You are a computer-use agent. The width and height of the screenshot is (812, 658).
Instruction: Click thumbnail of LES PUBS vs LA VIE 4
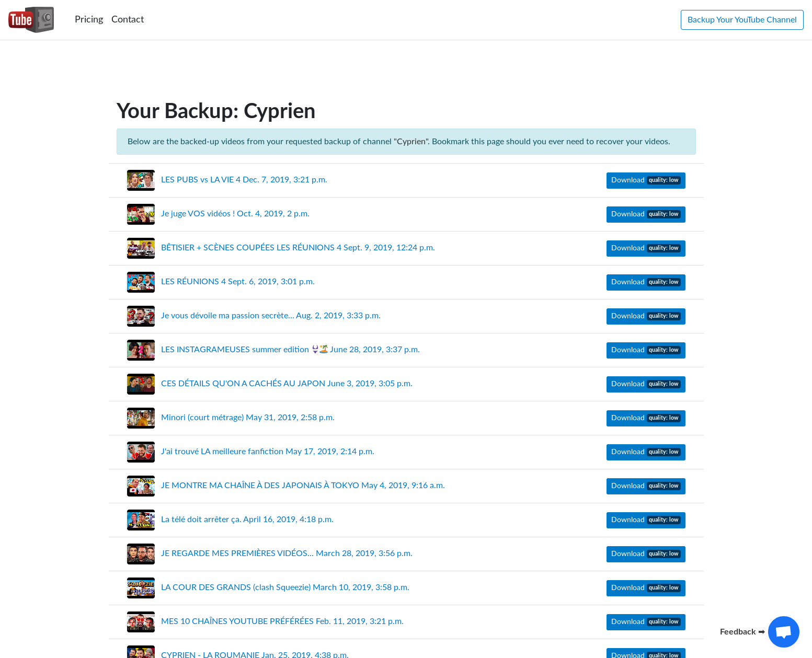(141, 180)
